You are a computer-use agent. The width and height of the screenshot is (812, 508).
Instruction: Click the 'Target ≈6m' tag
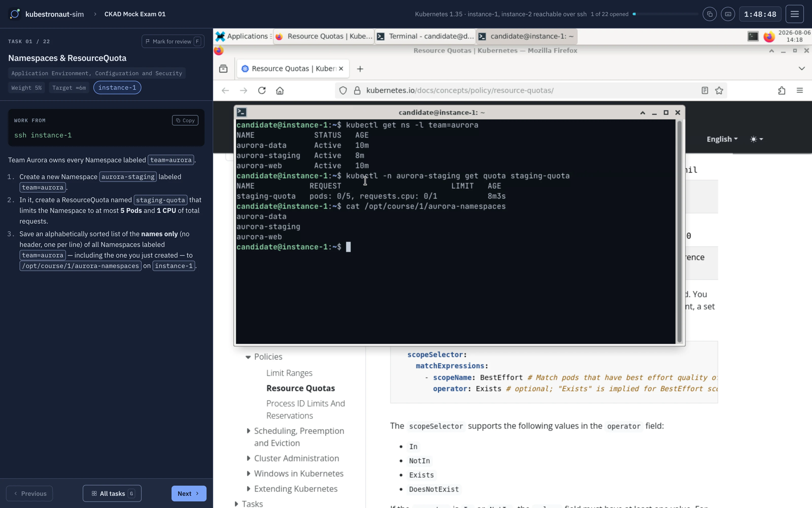click(69, 88)
